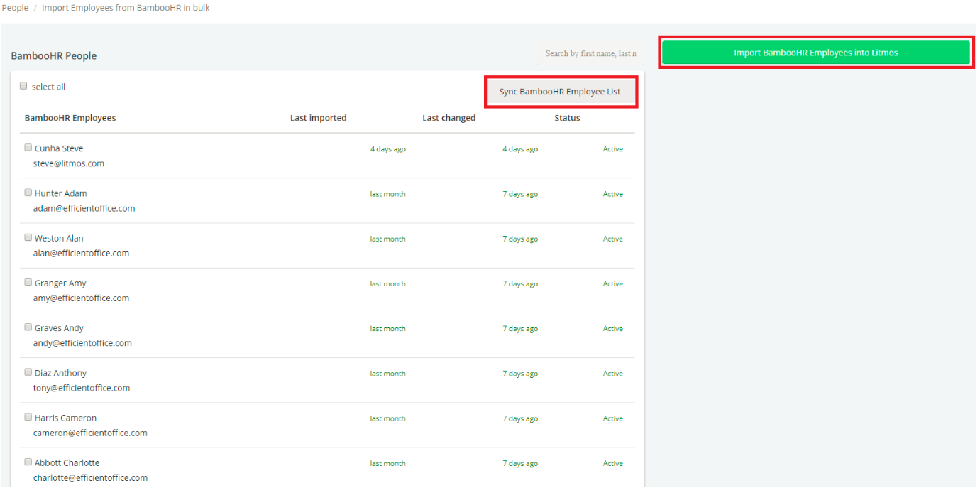The width and height of the screenshot is (980, 488).
Task: Focus the search by first name field
Action: [590, 53]
